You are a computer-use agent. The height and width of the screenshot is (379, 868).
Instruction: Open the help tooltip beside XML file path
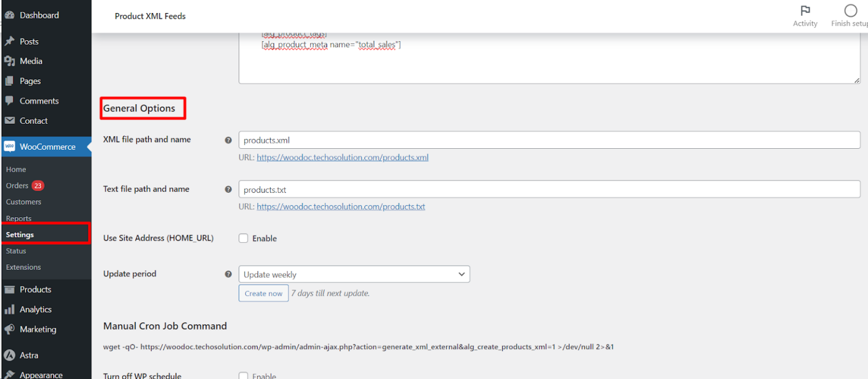(228, 140)
